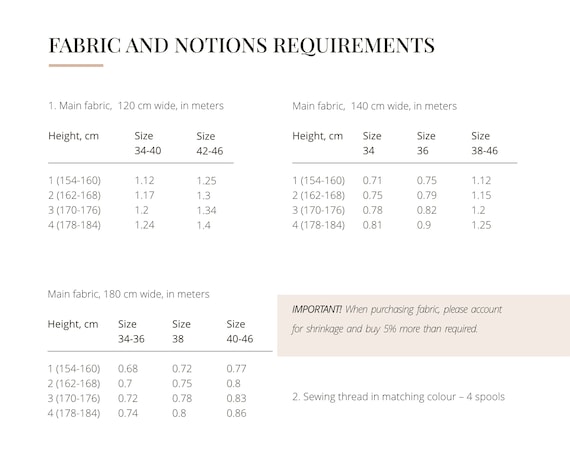This screenshot has height=451, width=570.
Task: Click the beige underline below heading
Action: pos(76,65)
